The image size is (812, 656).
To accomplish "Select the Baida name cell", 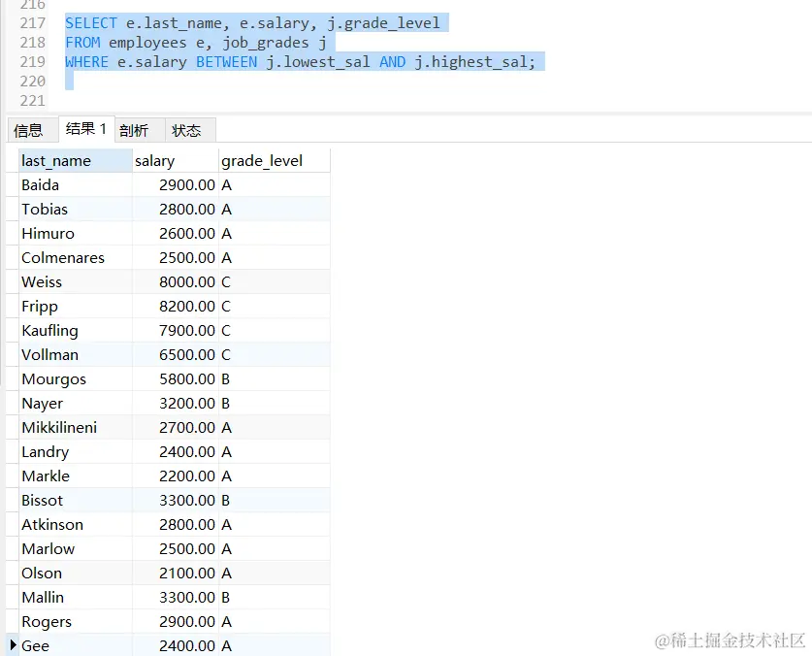I will [75, 185].
